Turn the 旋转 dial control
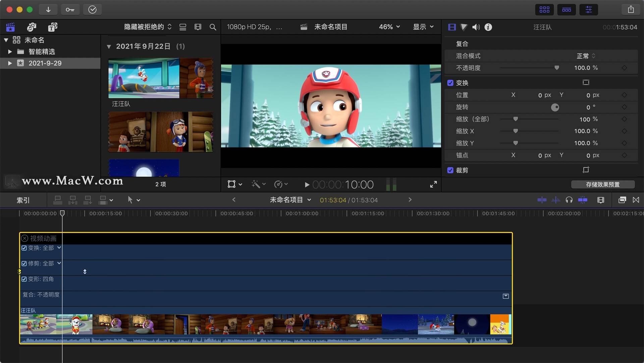The height and width of the screenshot is (363, 644). click(x=555, y=107)
